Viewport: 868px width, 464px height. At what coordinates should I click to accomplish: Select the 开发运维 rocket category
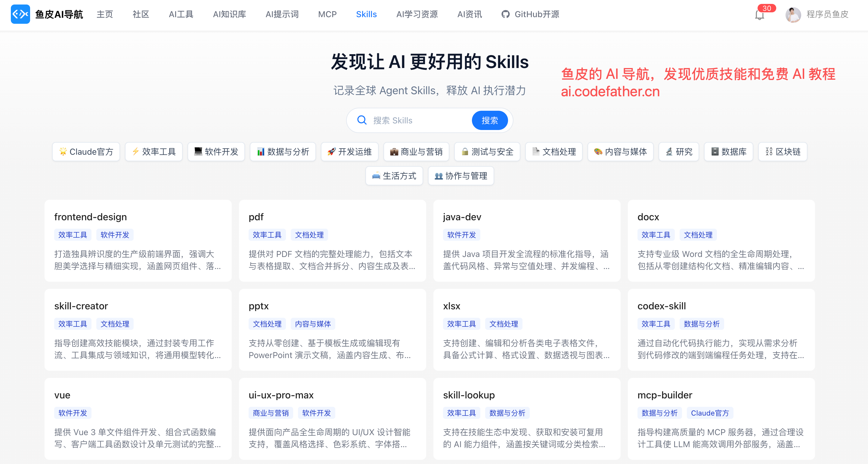coord(349,152)
